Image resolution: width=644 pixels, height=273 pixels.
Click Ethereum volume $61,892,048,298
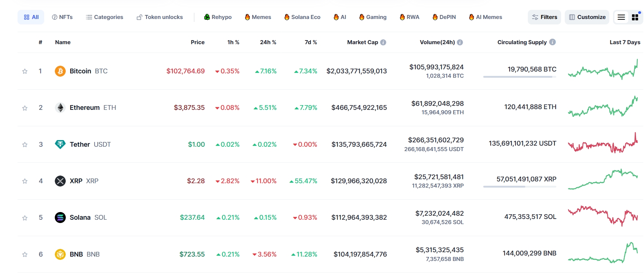tap(438, 104)
